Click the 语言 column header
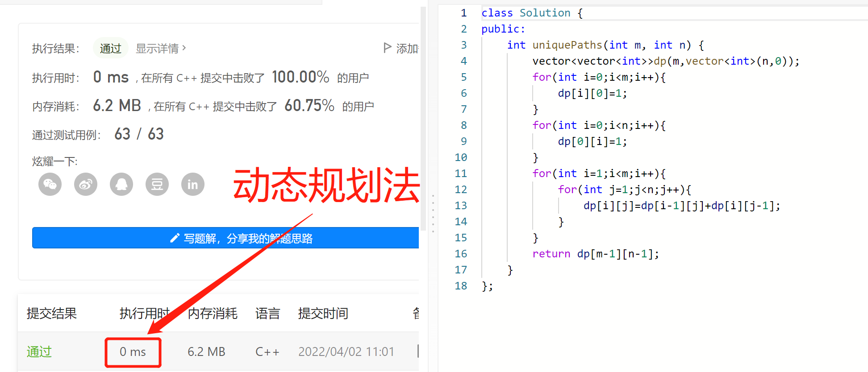Screen dimensions: 868x372 point(268,313)
